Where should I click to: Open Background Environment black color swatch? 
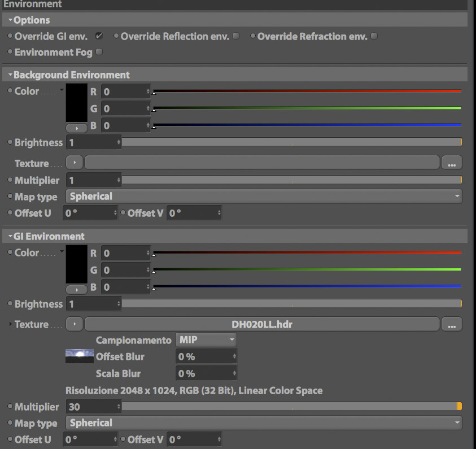[77, 103]
